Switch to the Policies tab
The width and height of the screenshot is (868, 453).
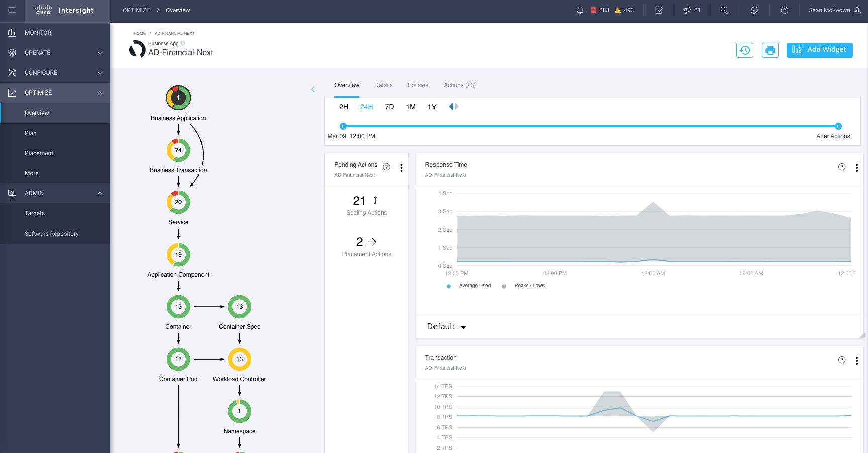click(418, 85)
